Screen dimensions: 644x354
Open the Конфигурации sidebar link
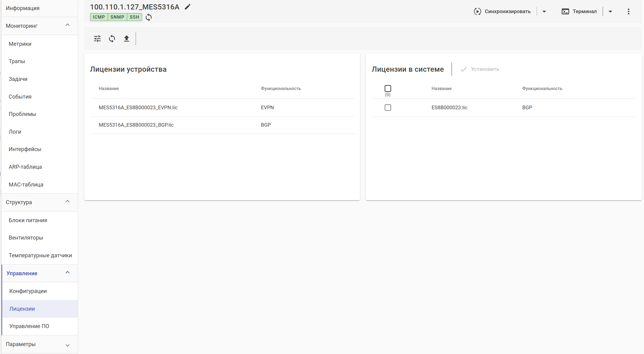tap(28, 291)
